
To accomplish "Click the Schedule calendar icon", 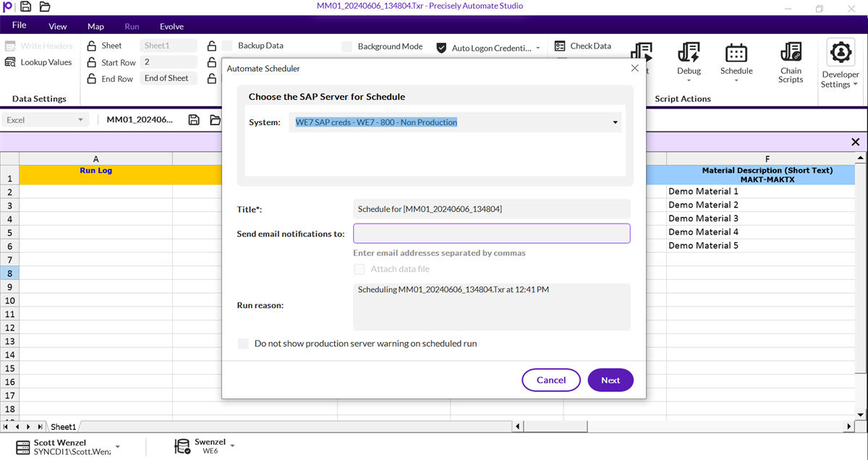I will tap(736, 52).
